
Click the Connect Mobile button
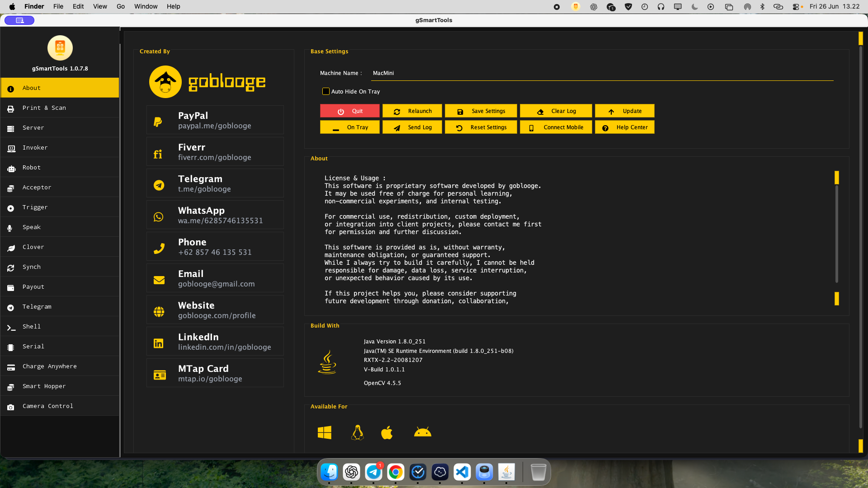point(556,127)
